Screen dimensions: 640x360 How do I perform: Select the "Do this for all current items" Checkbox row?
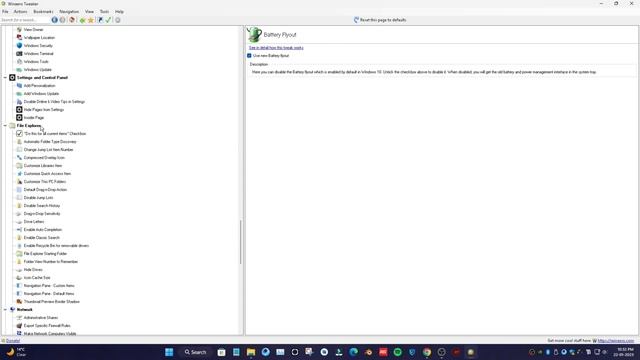point(55,133)
